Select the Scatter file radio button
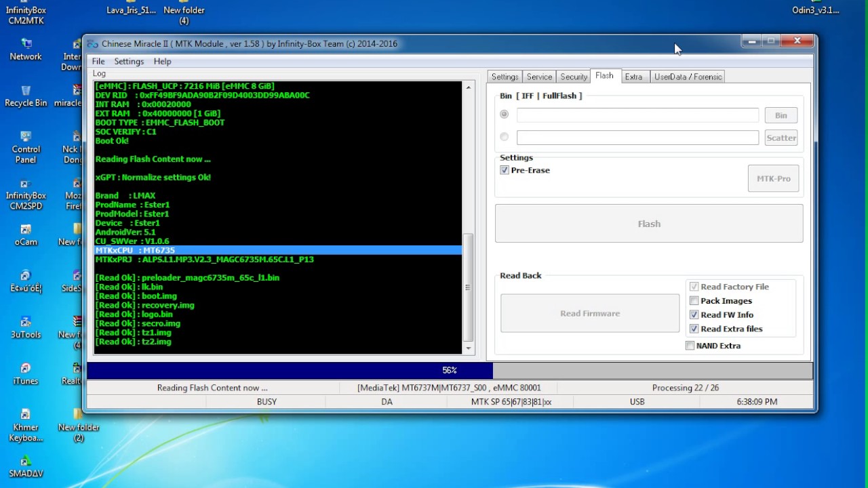 (x=504, y=136)
